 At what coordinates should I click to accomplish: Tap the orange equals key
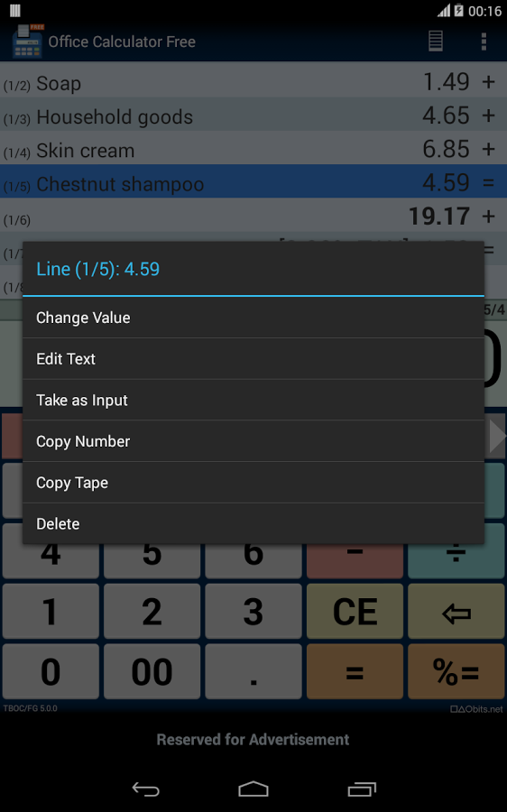tap(355, 671)
